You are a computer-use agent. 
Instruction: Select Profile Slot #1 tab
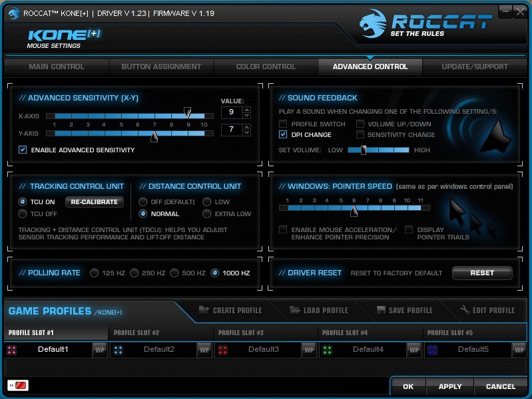(56, 332)
